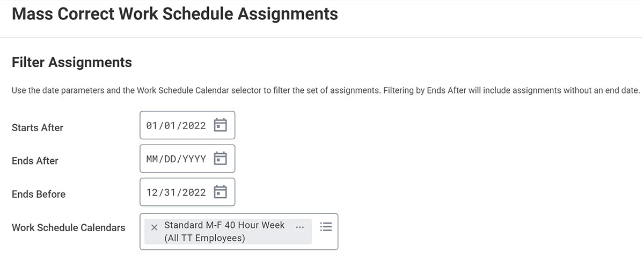This screenshot has width=644, height=258.
Task: Open related actions ellipsis on schedule chip
Action: (300, 227)
